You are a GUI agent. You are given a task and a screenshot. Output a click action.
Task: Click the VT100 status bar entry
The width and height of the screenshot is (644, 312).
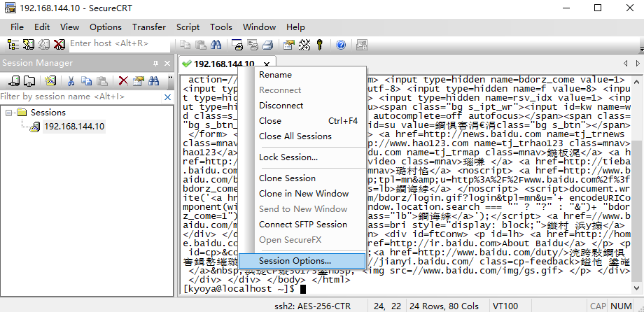[505, 306]
